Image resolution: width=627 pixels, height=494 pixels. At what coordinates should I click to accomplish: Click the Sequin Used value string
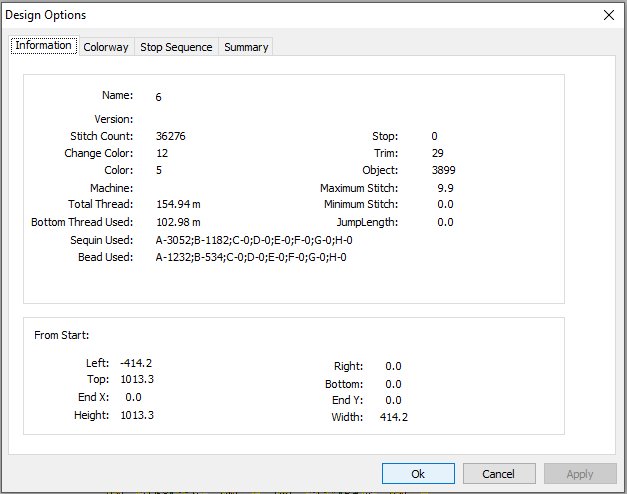pos(254,240)
